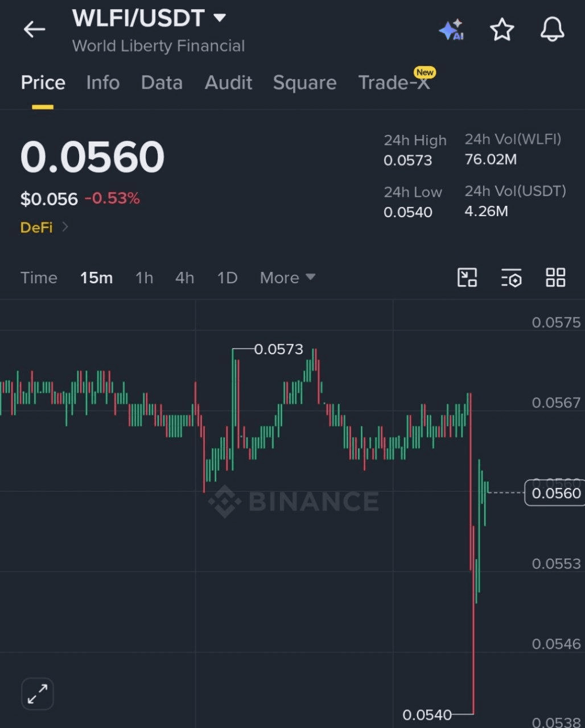Open the chart drawing tools icon
Screen dimensions: 585x728
(x=467, y=278)
